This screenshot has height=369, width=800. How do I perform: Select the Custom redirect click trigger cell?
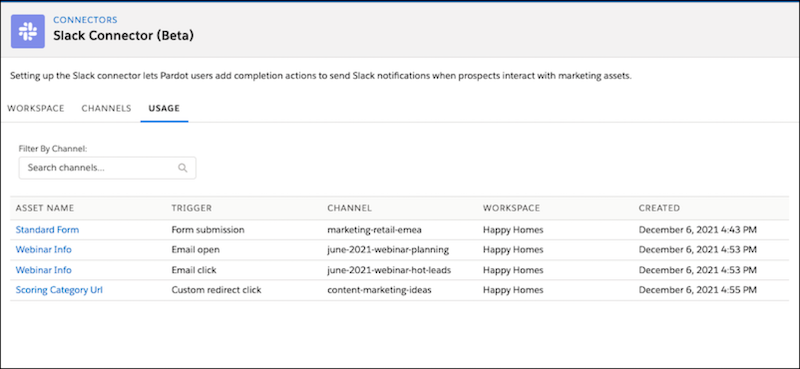(x=216, y=290)
